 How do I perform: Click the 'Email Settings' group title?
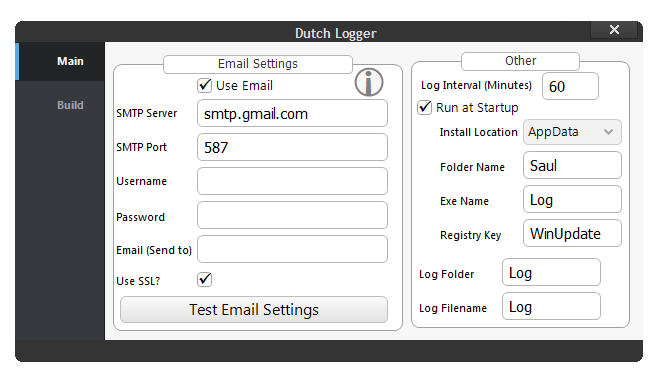pos(258,64)
